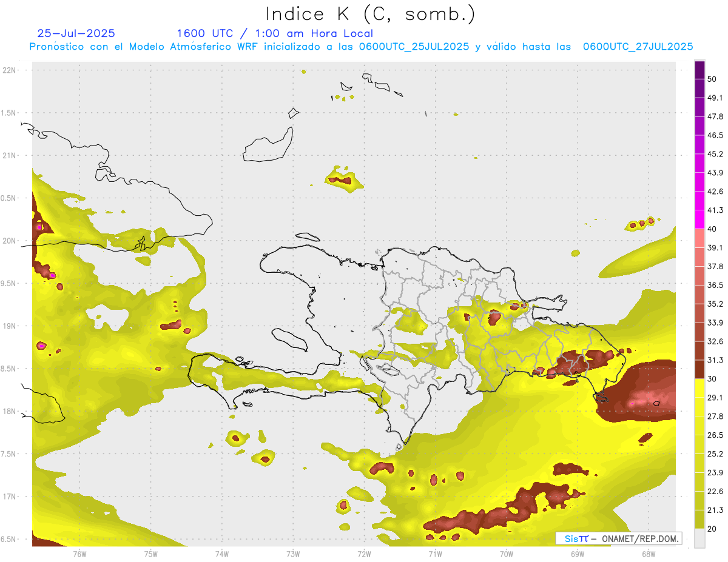Viewport: 728px width, 562px height.
Task: Select the date text "25-Jul-2025"
Action: click(x=76, y=33)
